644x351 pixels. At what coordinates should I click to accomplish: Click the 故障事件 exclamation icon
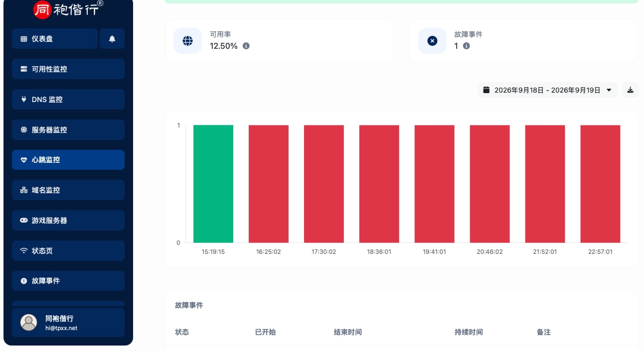tap(24, 281)
